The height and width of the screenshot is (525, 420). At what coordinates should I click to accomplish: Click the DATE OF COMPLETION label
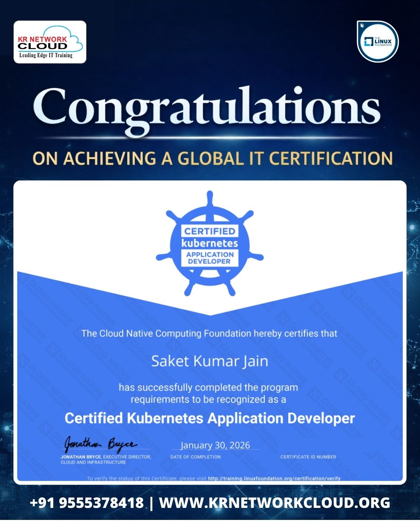coord(195,457)
